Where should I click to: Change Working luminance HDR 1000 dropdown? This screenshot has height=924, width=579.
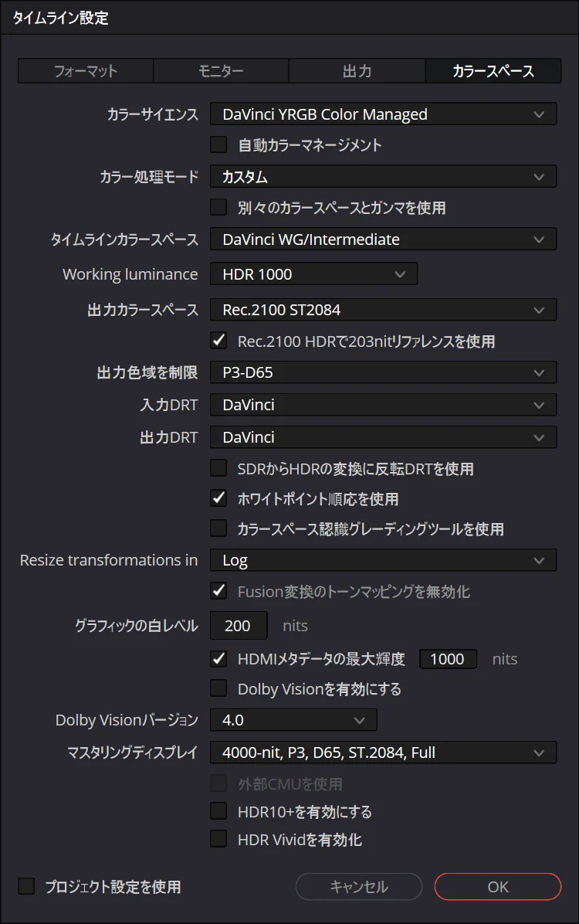point(313,274)
